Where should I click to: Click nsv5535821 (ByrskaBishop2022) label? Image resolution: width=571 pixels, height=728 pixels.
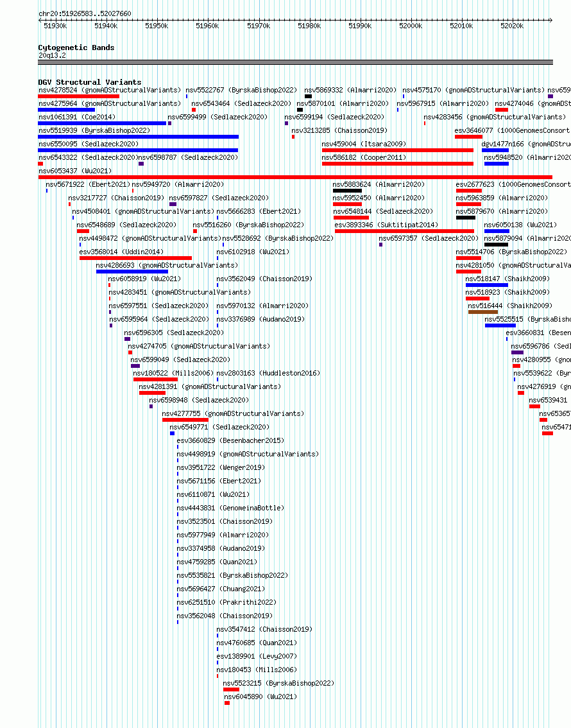click(x=232, y=575)
